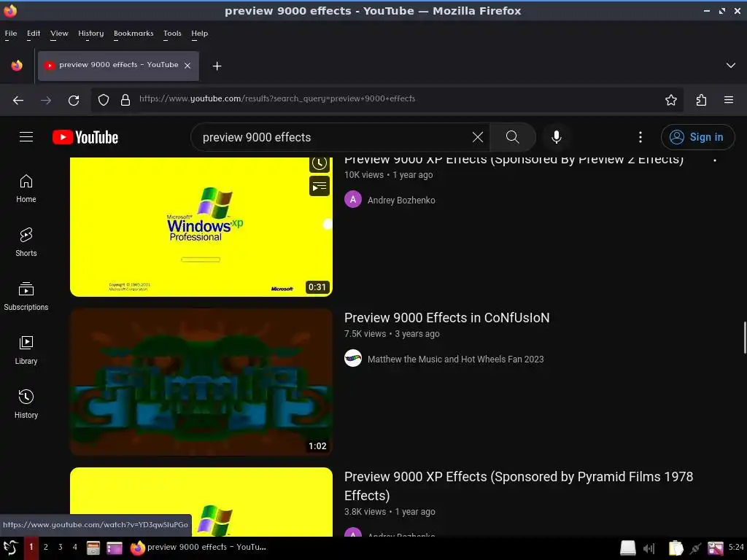Screen dimensions: 747x560
Task: Play the Preview 9000 Effects in CoNfUsIoN thumbnail
Action: coord(201,382)
